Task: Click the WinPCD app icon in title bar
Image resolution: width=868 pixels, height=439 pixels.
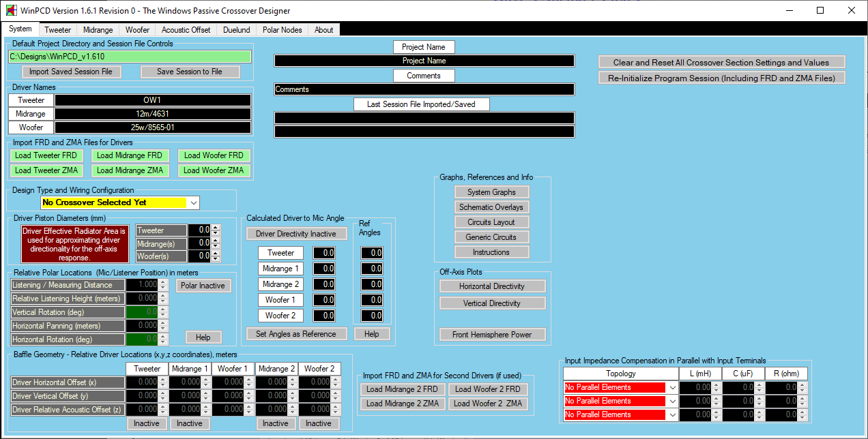Action: click(12, 11)
